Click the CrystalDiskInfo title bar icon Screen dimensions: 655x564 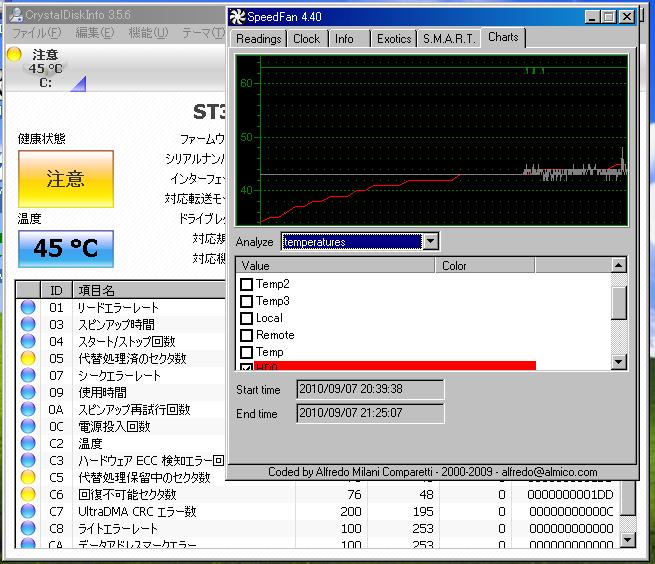pyautogui.click(x=16, y=15)
